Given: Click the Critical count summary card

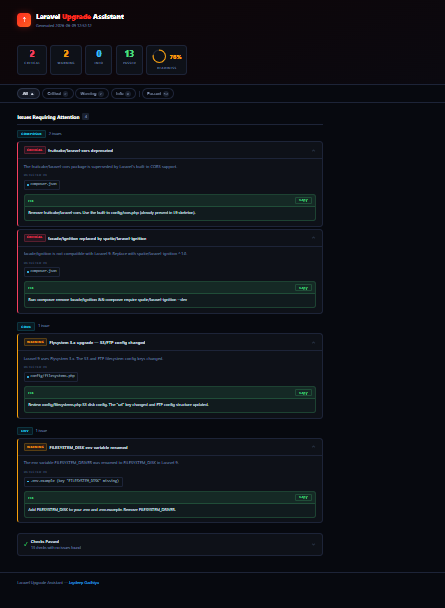Looking at the screenshot, I should (x=32, y=60).
